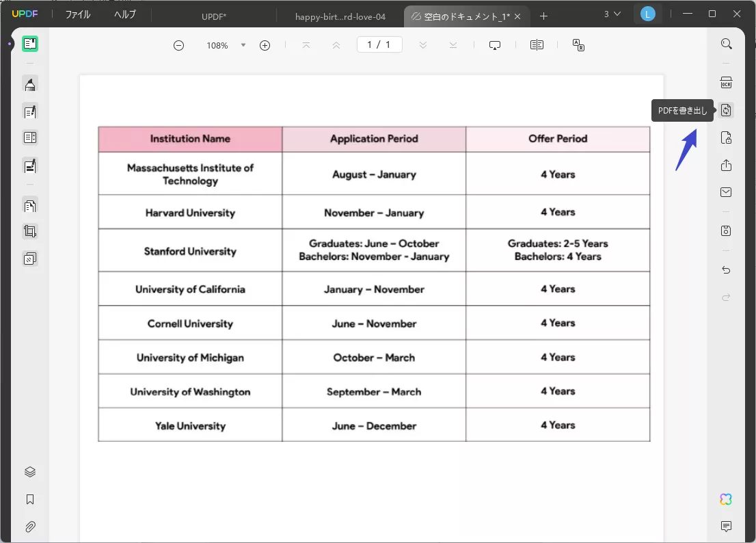Open the Protect PDF lock icon
The width and height of the screenshot is (756, 543).
coord(726,138)
